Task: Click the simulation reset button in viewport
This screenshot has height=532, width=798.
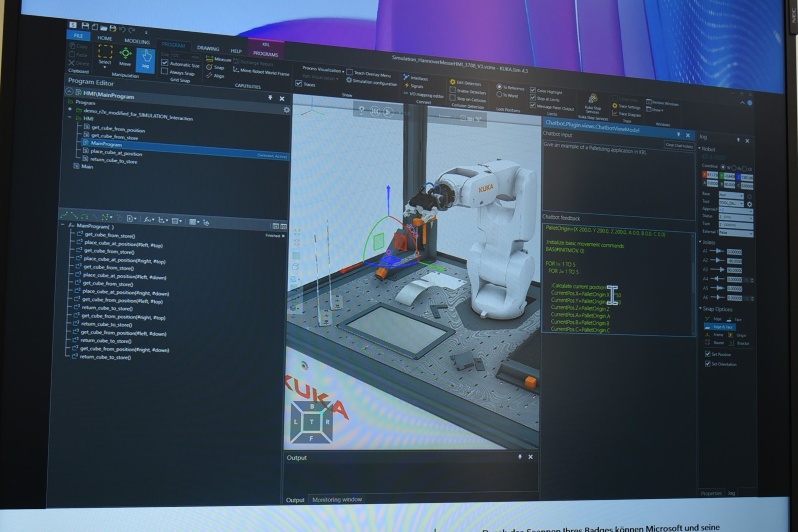Action: tap(375, 111)
